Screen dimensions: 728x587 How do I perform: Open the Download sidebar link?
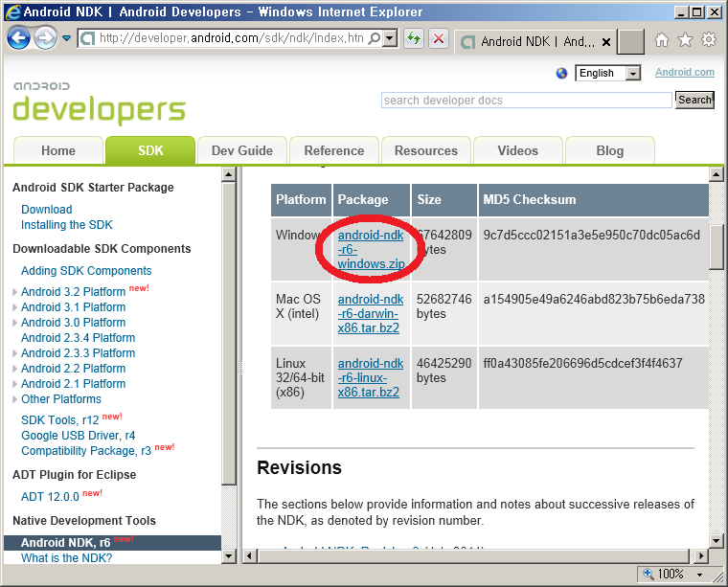click(x=46, y=210)
